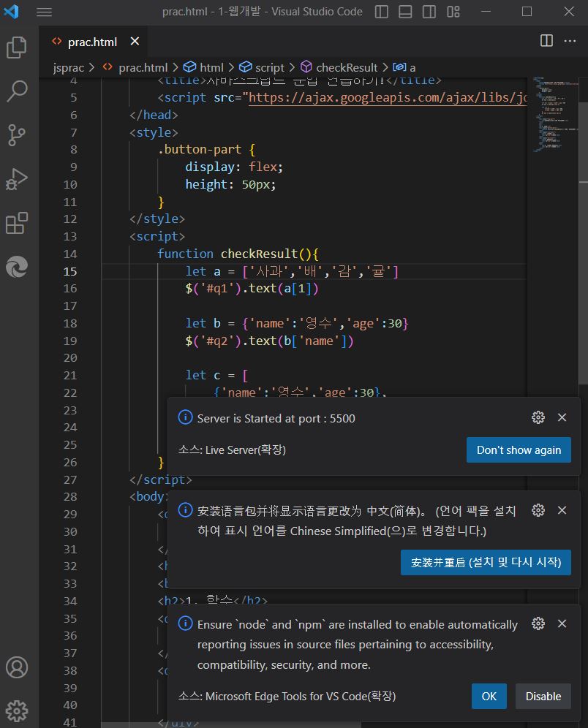Click Disable on Edge Tools notification
This screenshot has height=728, width=588.
543,696
